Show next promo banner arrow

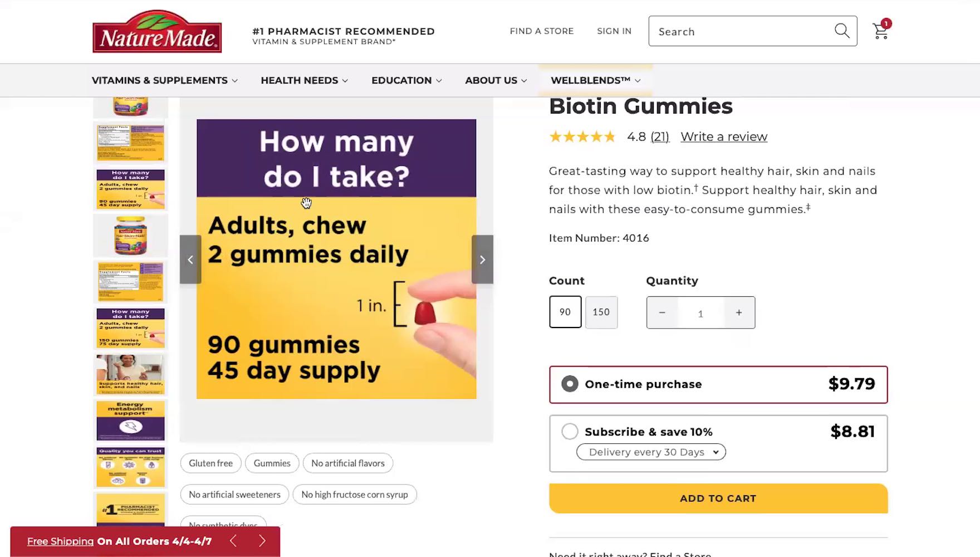(262, 541)
